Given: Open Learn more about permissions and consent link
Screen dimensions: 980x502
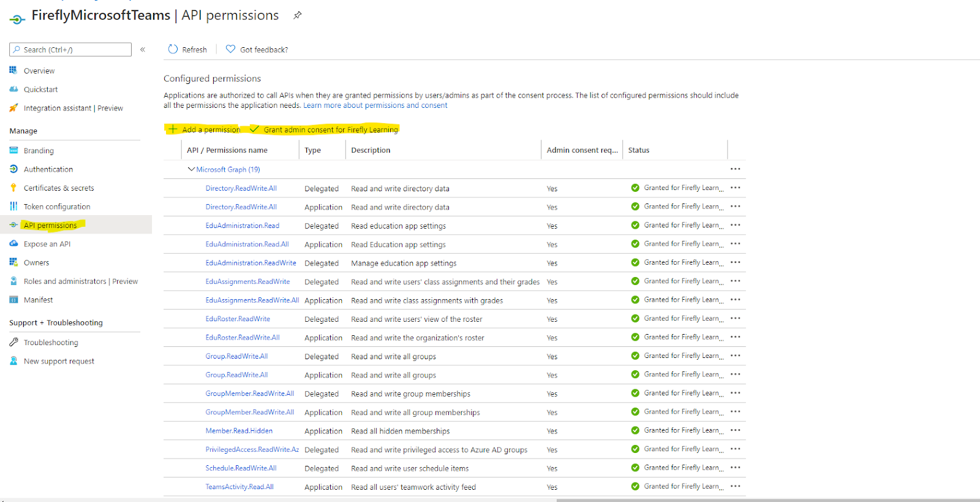Looking at the screenshot, I should [375, 105].
